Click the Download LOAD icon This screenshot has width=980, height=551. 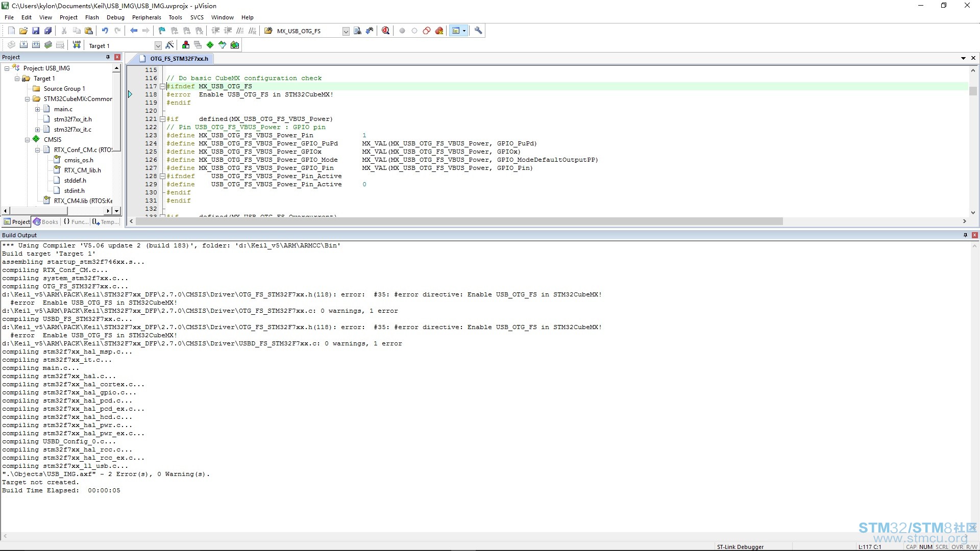77,45
